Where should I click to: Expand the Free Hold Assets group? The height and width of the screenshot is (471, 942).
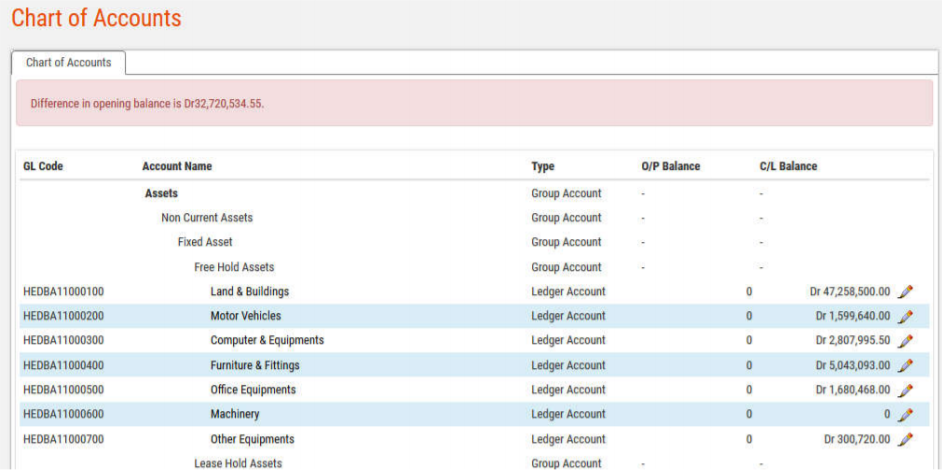pyautogui.click(x=233, y=267)
